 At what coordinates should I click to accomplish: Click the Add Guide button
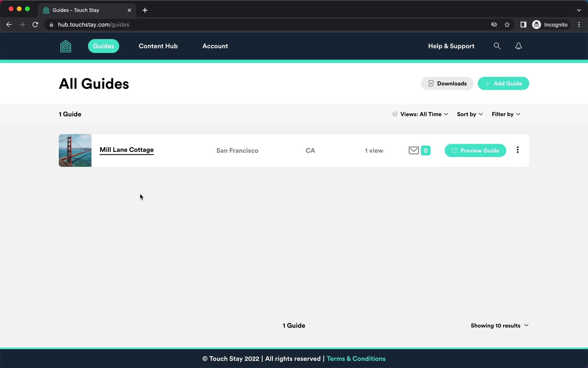503,83
